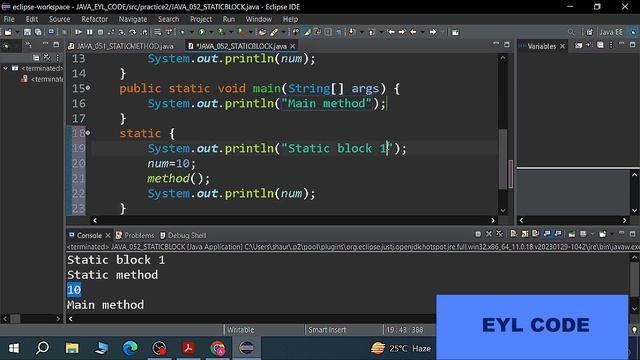The width and height of the screenshot is (640, 360).
Task: Open the New file dropdown arrow
Action: (18, 32)
